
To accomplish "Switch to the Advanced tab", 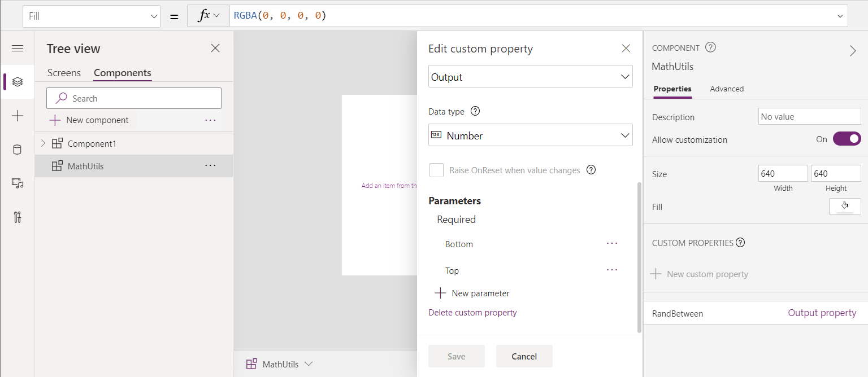I will point(727,89).
